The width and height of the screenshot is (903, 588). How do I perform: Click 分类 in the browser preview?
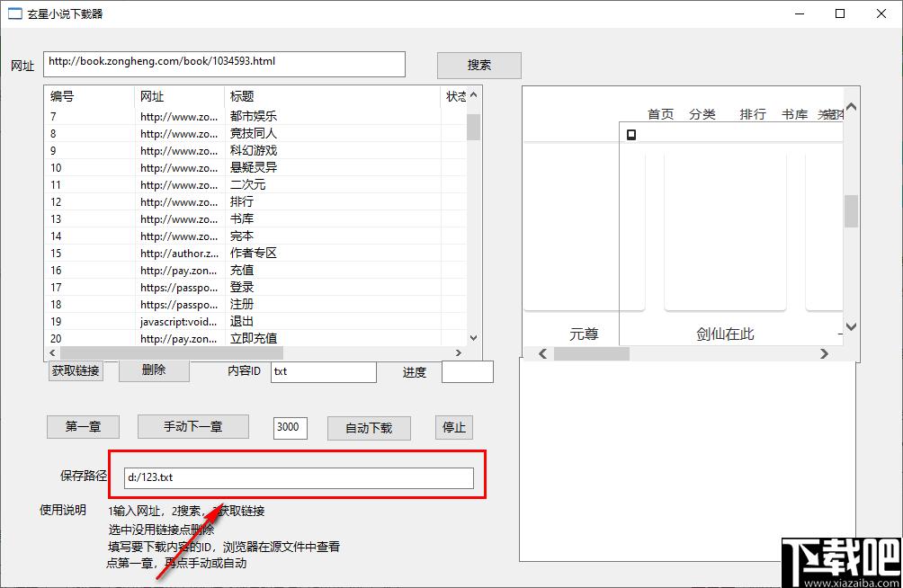pos(702,114)
